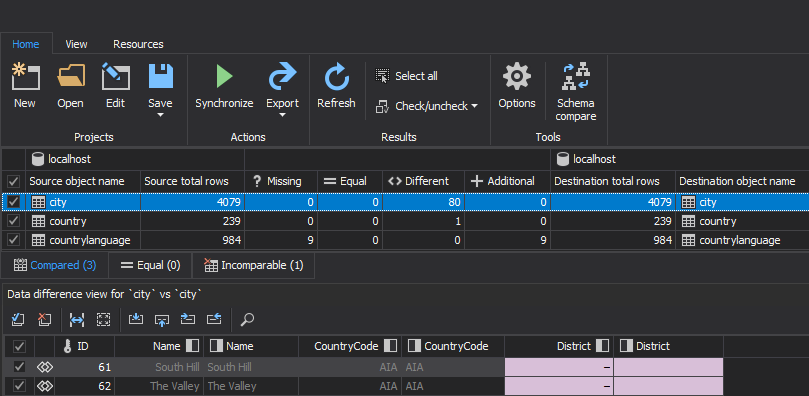This screenshot has height=396, width=809.
Task: Click the magnifier search icon
Action: click(x=247, y=320)
